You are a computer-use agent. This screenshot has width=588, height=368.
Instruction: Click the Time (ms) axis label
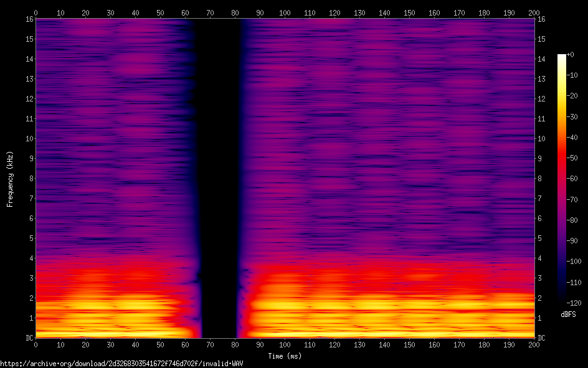(x=285, y=356)
